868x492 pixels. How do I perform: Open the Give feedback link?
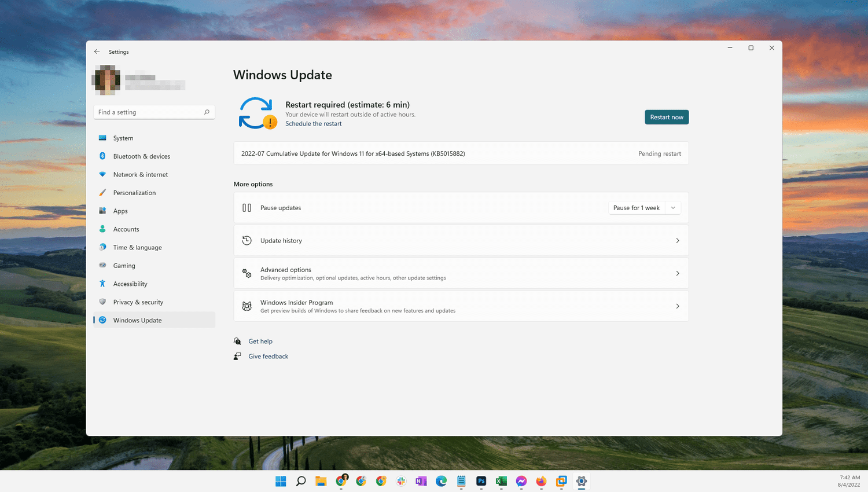coord(268,357)
